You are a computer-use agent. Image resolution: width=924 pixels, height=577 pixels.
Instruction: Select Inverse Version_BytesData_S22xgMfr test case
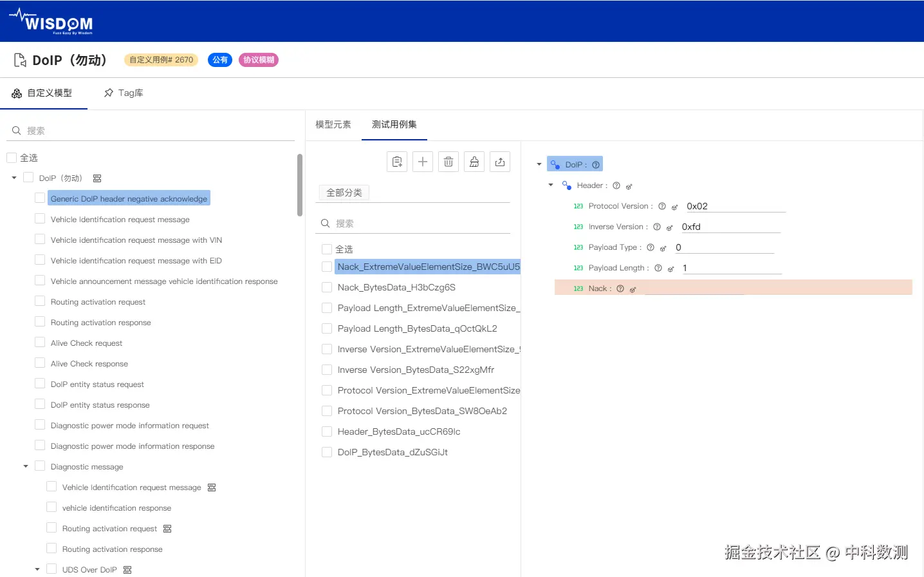pyautogui.click(x=416, y=370)
